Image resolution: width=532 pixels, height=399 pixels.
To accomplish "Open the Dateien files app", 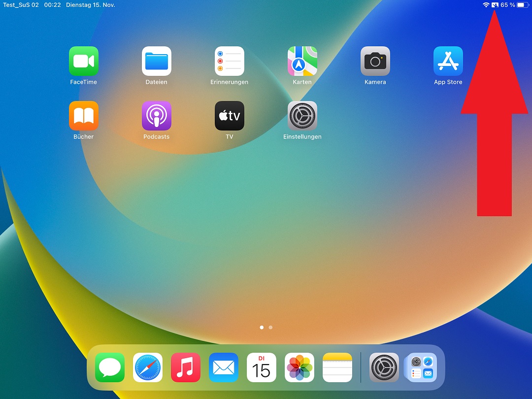I will (157, 61).
